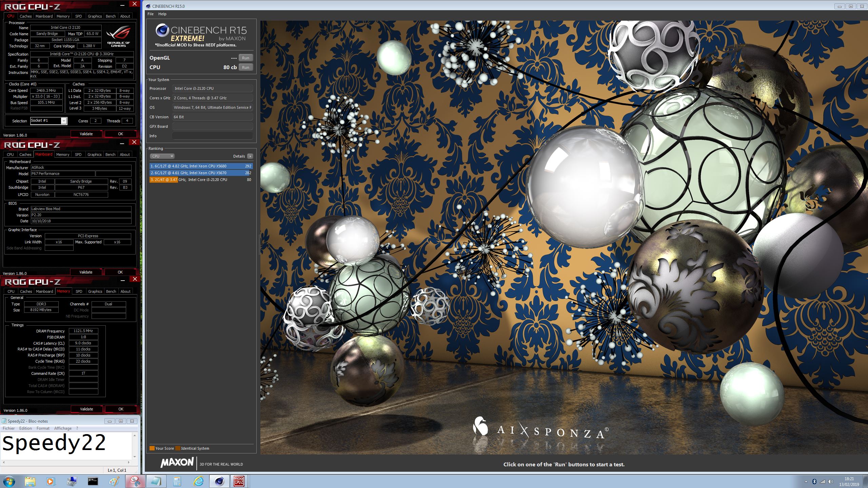Click the DRAM Frequency 1121.5 MHz value
868x488 pixels.
pyautogui.click(x=83, y=331)
